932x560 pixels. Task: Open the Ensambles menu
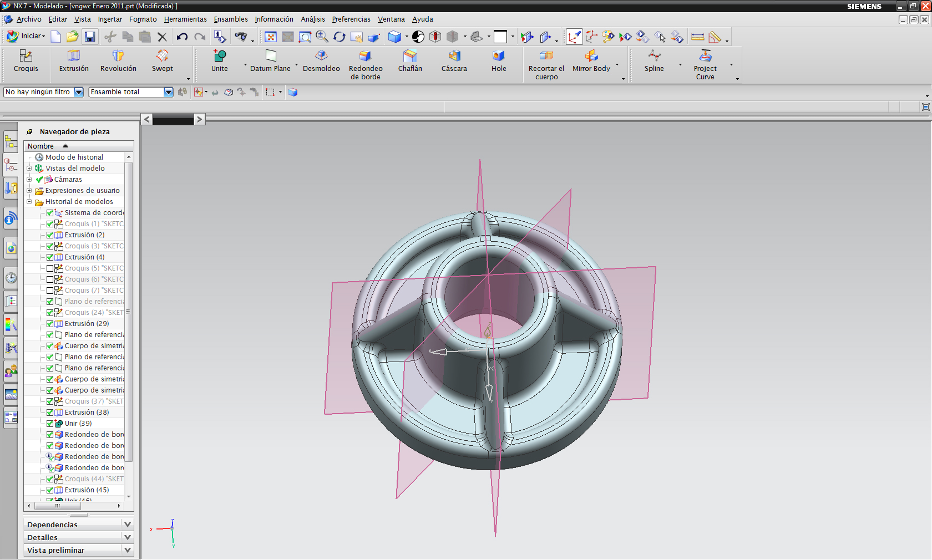(231, 19)
